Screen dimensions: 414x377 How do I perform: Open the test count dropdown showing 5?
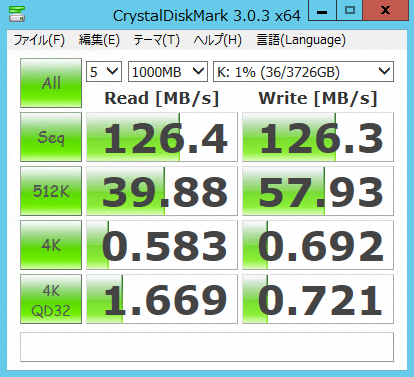104,72
